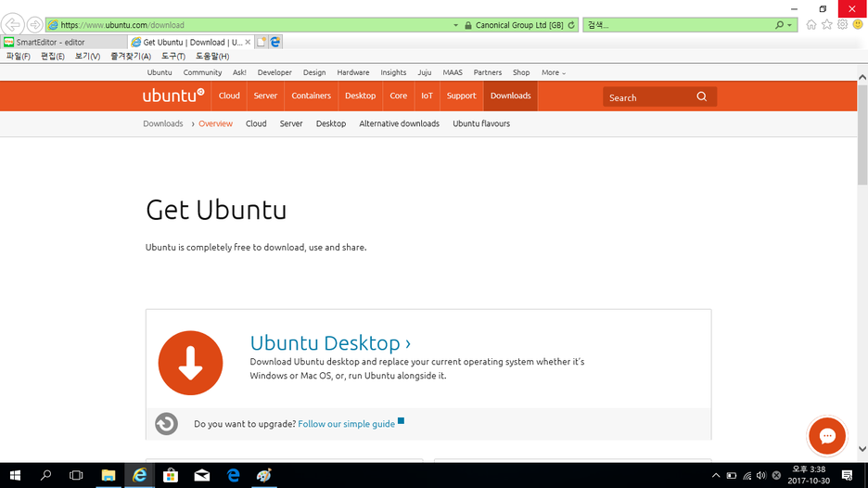
Task: Open the 보기(V) menu
Action: (x=87, y=56)
